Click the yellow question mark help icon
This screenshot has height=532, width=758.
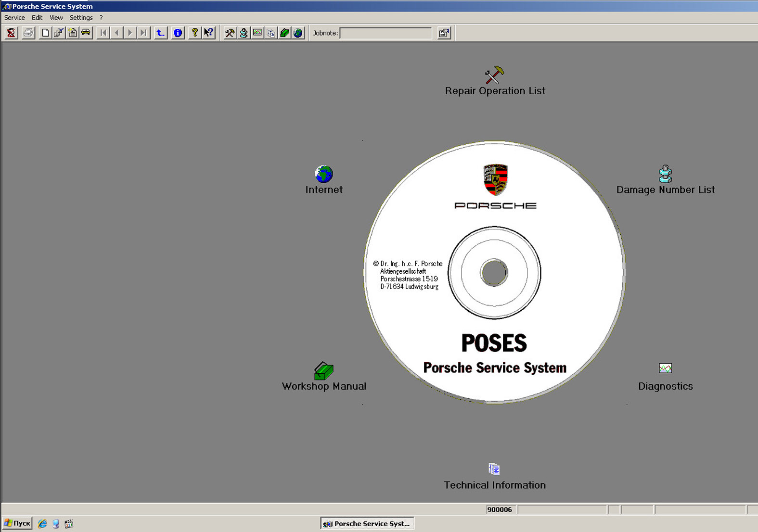pos(194,33)
